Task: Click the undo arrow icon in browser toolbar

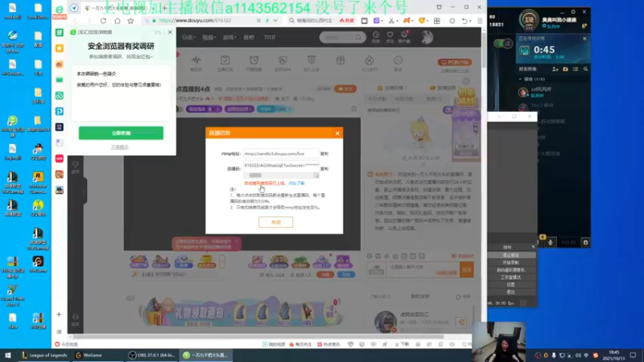Action: [x=464, y=21]
